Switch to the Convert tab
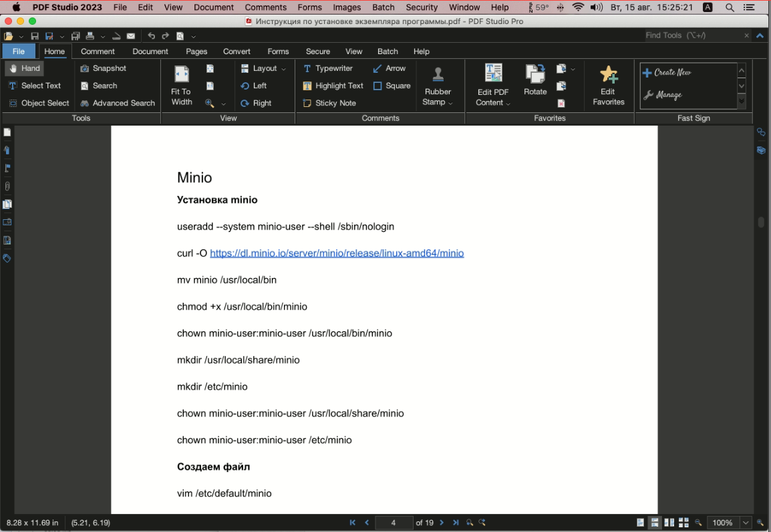This screenshot has width=771, height=532. [237, 51]
